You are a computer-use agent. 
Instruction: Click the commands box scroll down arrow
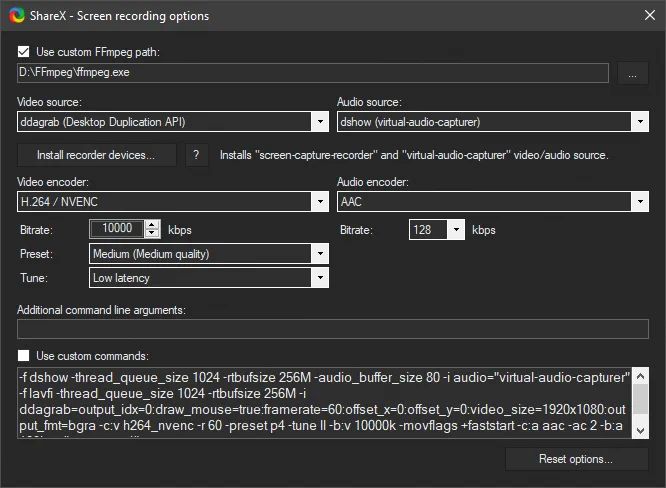tap(641, 431)
